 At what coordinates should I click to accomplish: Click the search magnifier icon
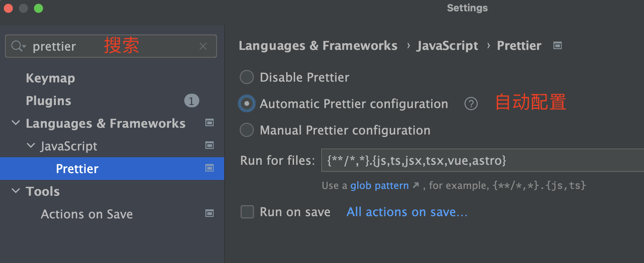click(18, 46)
